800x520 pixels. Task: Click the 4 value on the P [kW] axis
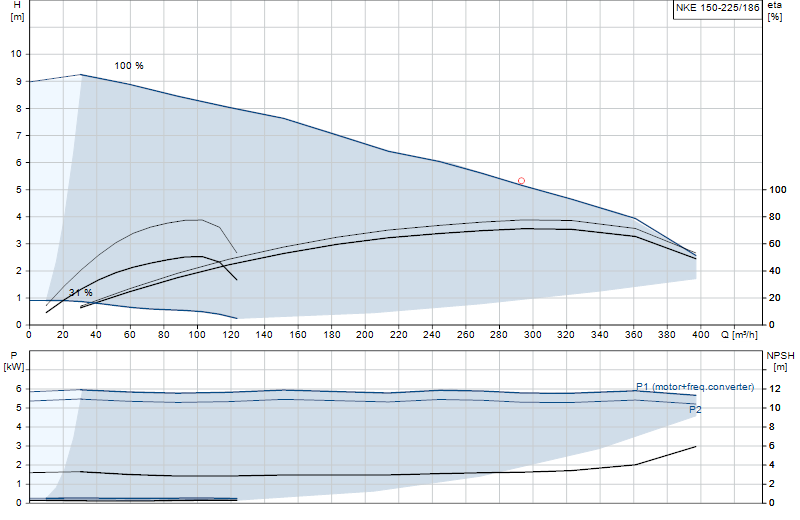pyautogui.click(x=19, y=427)
